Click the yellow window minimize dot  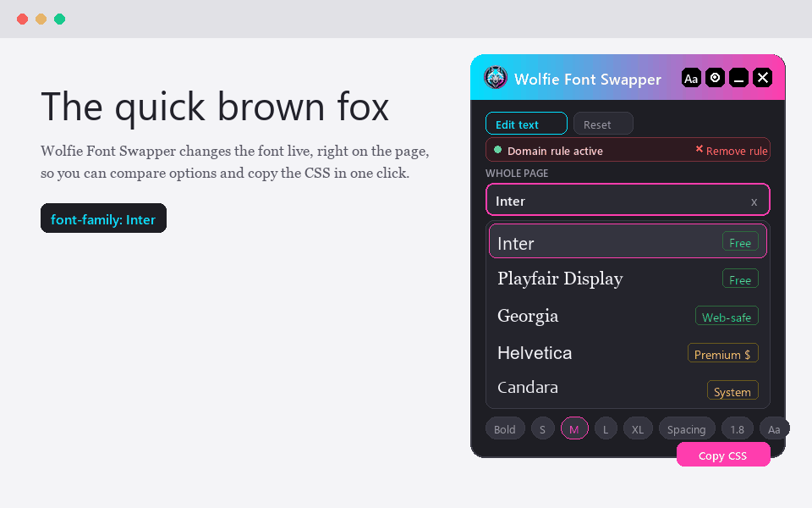pyautogui.click(x=41, y=19)
